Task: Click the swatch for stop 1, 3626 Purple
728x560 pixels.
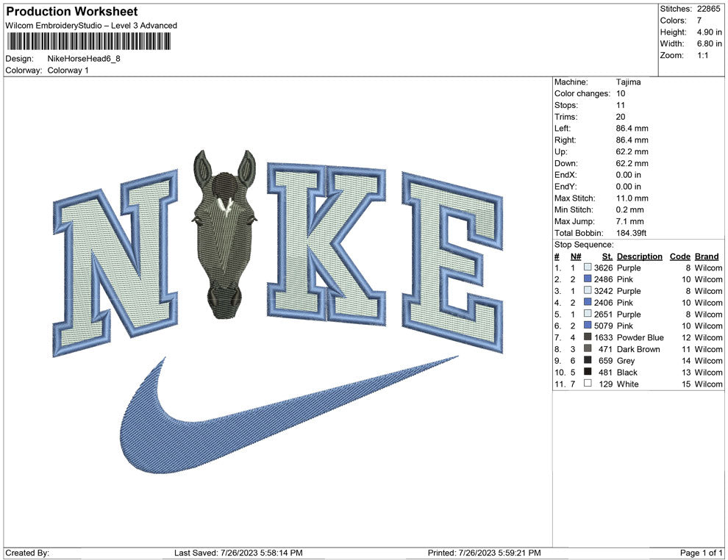Action: click(588, 268)
